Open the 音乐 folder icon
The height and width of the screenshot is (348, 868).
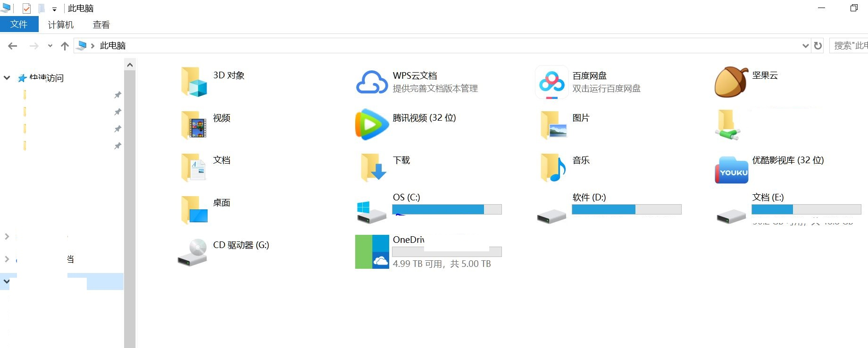tap(553, 167)
